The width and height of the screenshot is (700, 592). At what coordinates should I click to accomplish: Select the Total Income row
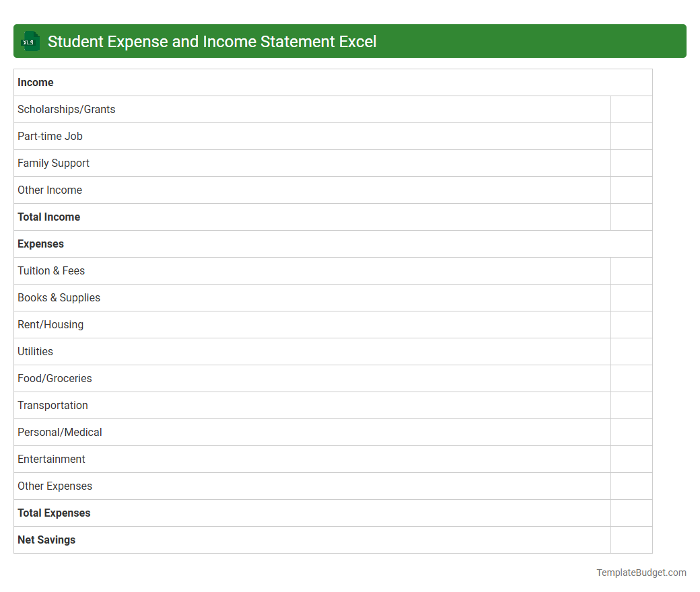(48, 217)
